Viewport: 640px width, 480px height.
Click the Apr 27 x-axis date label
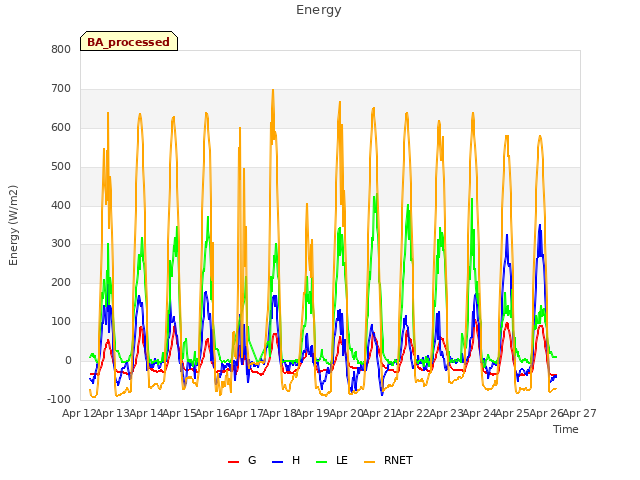coord(580,413)
